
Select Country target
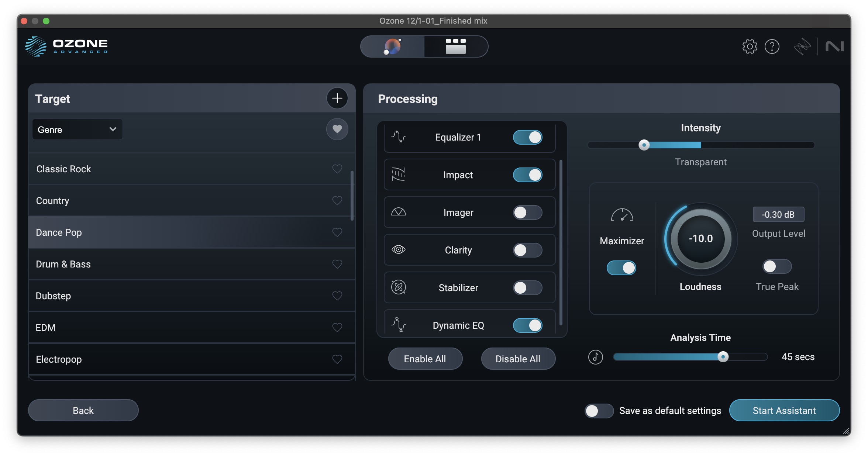pyautogui.click(x=192, y=201)
